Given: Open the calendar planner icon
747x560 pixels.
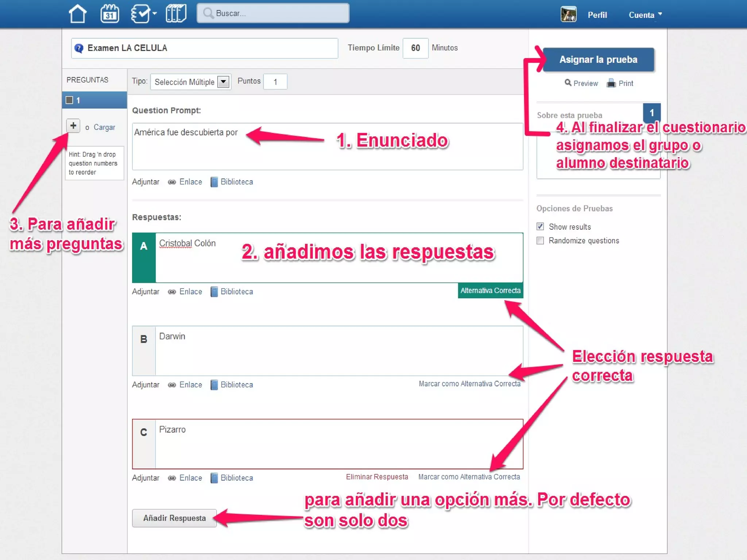Looking at the screenshot, I should (109, 14).
